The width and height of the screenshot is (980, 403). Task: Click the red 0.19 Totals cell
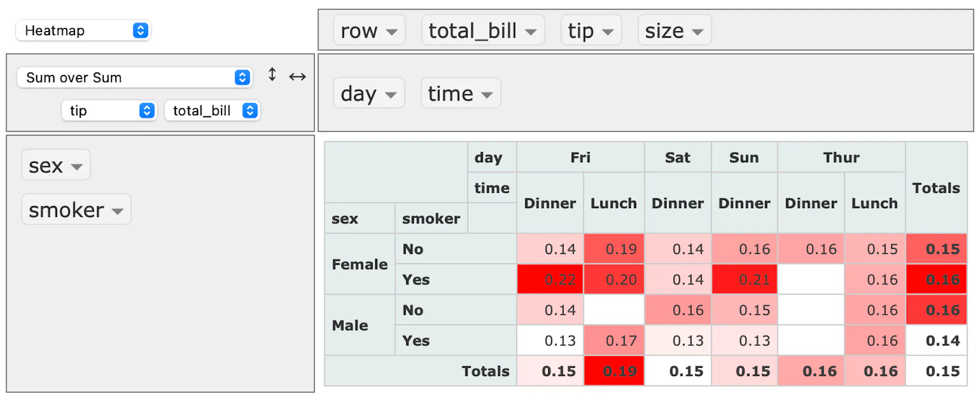[x=614, y=371]
